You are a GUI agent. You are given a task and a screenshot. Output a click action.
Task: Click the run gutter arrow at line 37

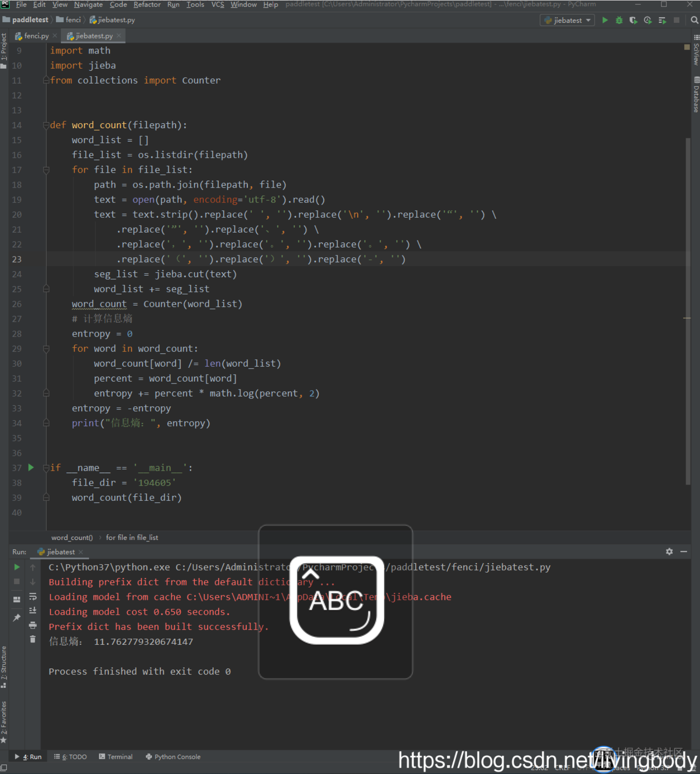(31, 468)
